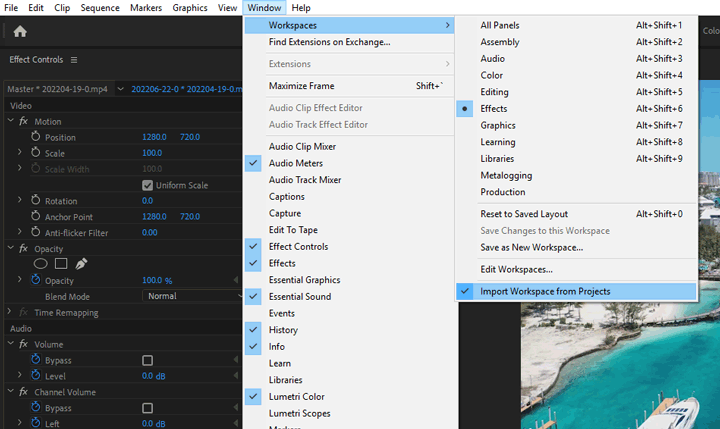The image size is (720, 429).
Task: Enable the Volume Bypass checkbox
Action: pos(148,360)
